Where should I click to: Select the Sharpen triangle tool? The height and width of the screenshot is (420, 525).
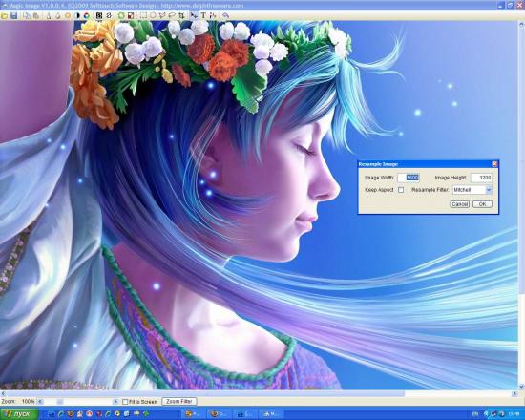pos(49,15)
